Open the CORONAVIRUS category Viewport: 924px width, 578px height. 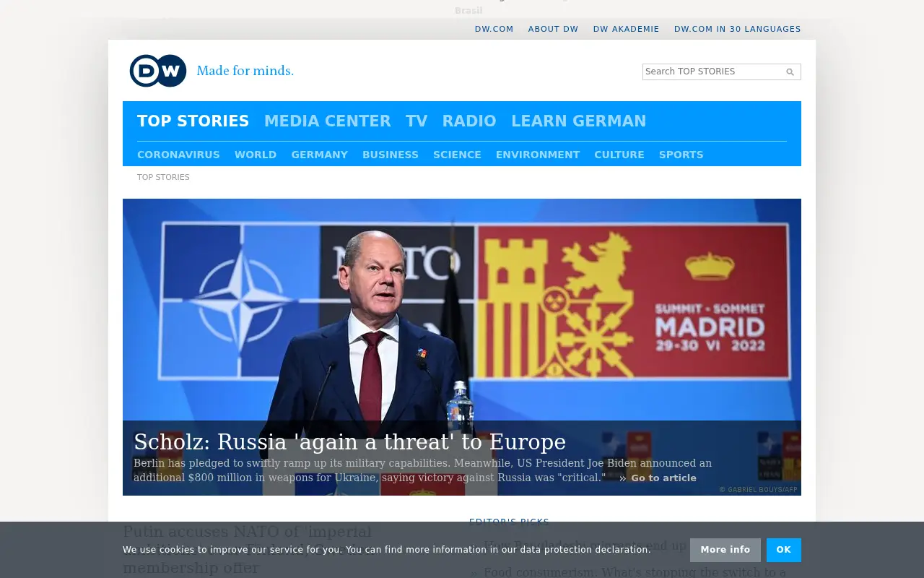(x=178, y=155)
